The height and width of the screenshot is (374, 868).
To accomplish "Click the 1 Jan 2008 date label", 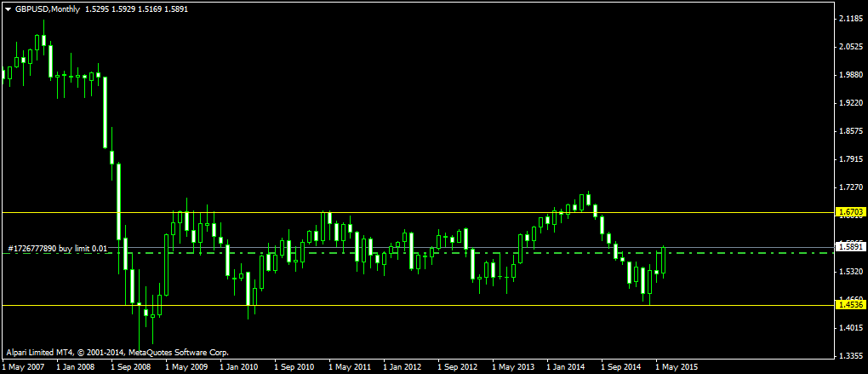I will pos(77,367).
